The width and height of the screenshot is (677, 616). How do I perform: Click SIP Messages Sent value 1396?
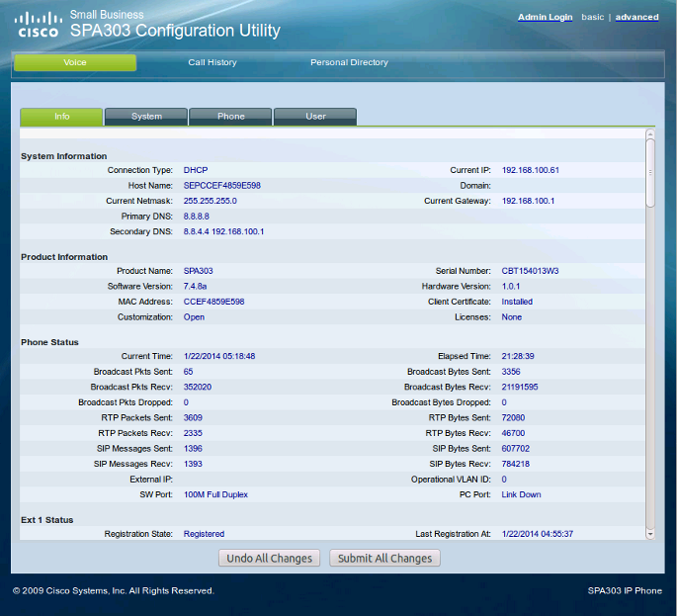pos(193,448)
